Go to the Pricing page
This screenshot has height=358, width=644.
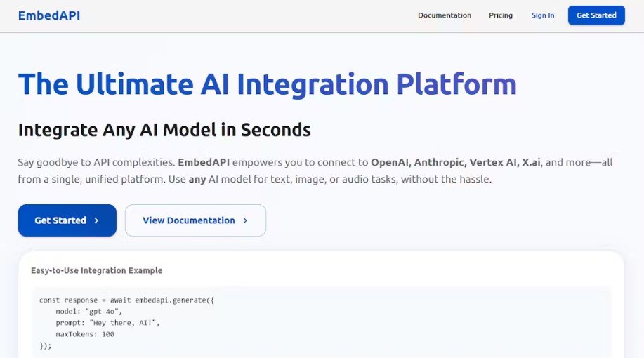[x=501, y=15]
